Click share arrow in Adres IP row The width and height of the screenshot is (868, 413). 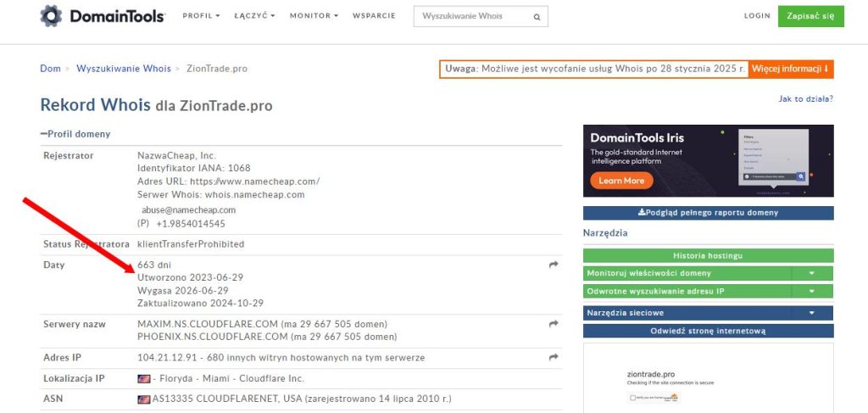click(554, 358)
